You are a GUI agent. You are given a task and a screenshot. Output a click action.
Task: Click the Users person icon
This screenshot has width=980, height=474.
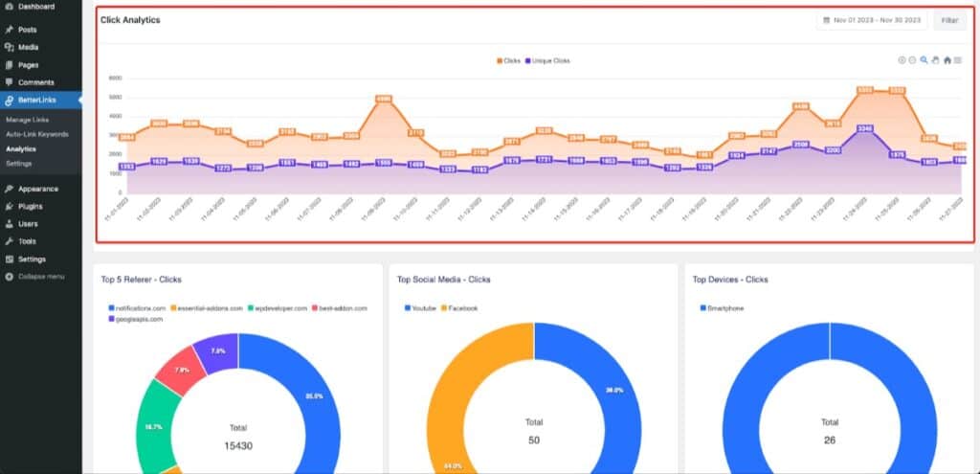coord(9,224)
